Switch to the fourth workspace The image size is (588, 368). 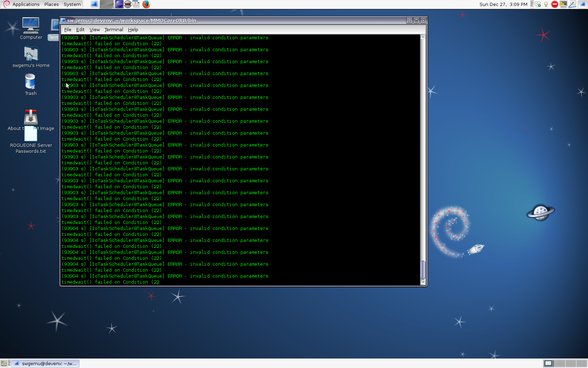(x=581, y=363)
